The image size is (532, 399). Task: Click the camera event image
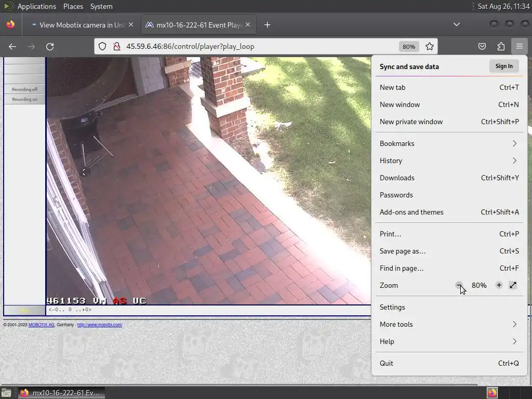pyautogui.click(x=208, y=180)
